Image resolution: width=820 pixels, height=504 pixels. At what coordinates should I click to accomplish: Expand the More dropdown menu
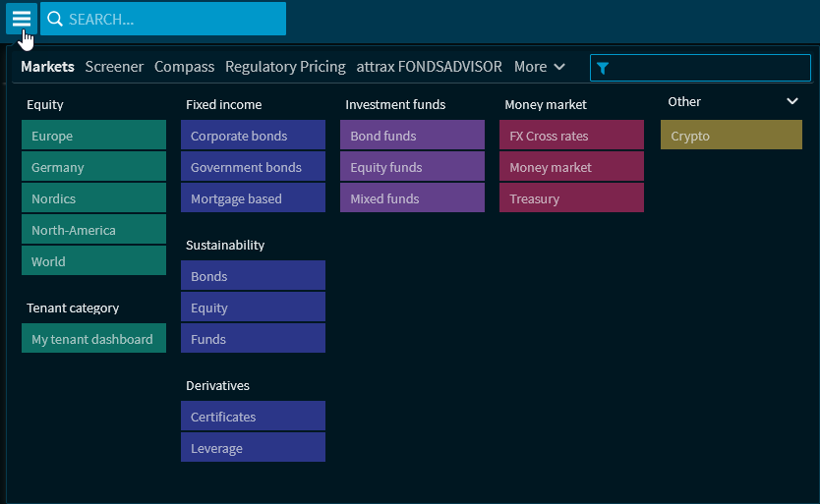(540, 67)
